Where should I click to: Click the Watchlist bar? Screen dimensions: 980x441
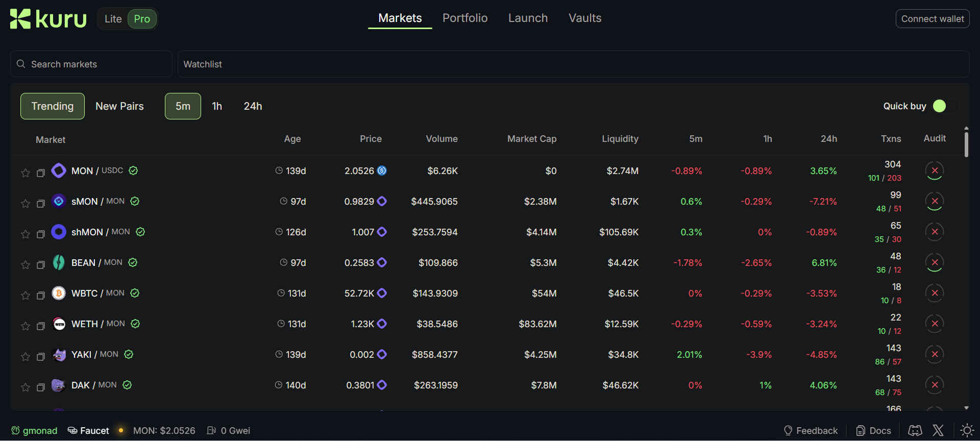click(x=573, y=64)
